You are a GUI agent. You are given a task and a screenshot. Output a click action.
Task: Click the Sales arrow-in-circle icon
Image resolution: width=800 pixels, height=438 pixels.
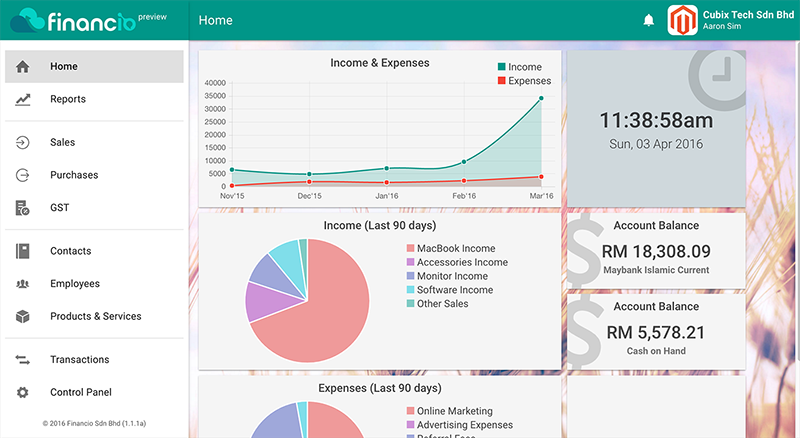tap(22, 142)
